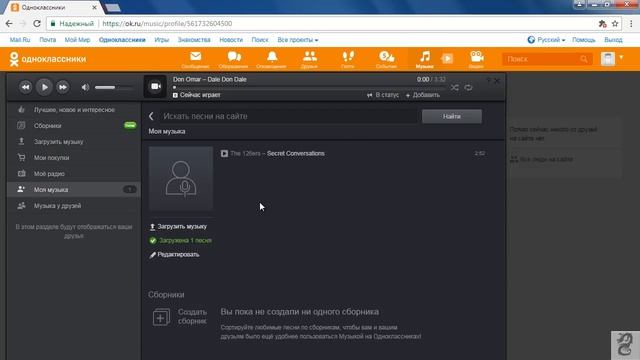The height and width of the screenshot is (360, 640).
Task: Adjust the volume slider
Action: click(x=113, y=87)
